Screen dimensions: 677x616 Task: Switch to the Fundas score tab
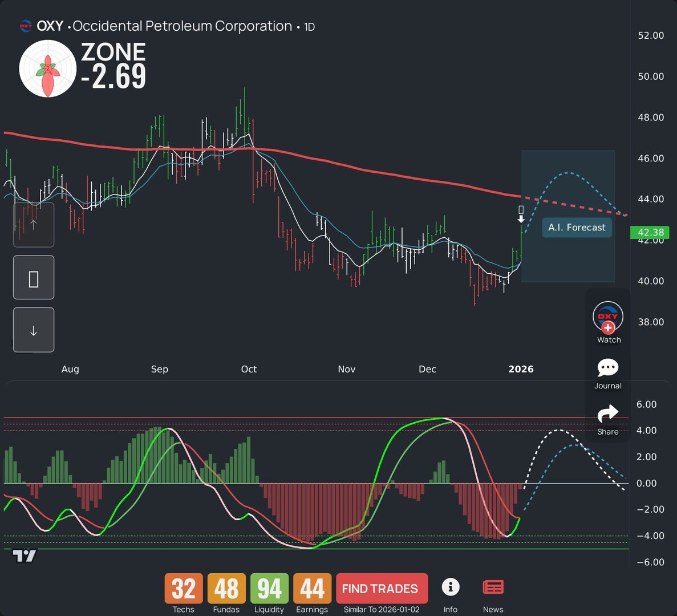click(x=226, y=589)
